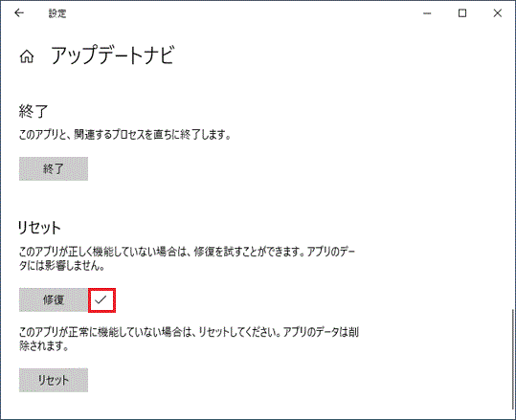This screenshot has width=516, height=420.
Task: Click the text 除されます。
Action: tap(43, 346)
